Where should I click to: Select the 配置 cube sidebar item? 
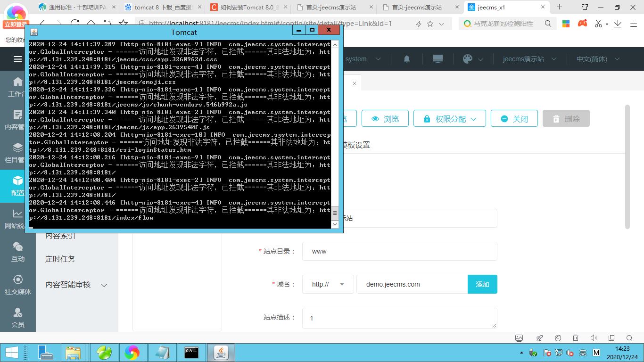pos(18,186)
